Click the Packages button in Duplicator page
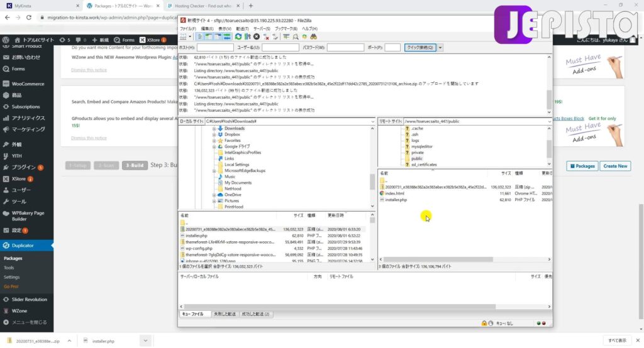This screenshot has height=348, width=644. pyautogui.click(x=582, y=166)
